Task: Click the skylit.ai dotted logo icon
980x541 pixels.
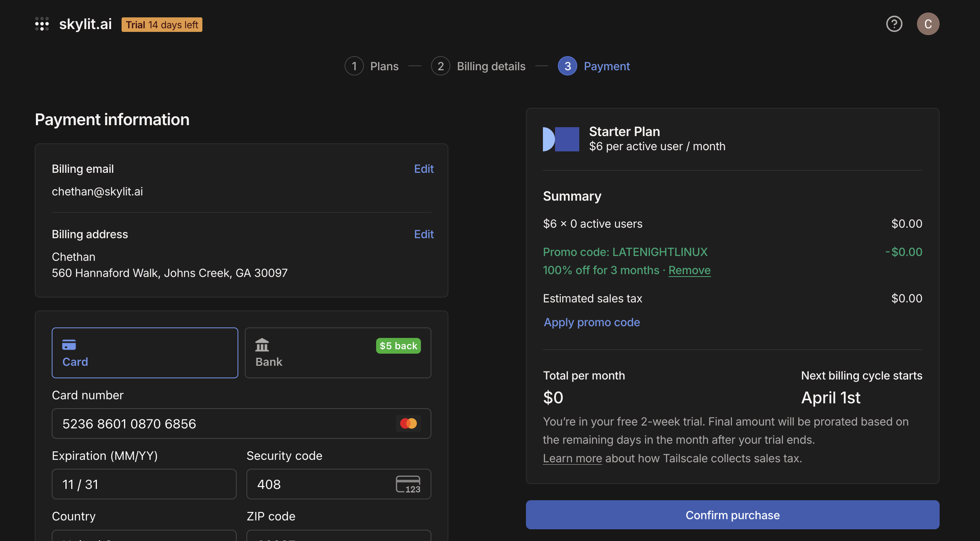Action: click(x=42, y=24)
